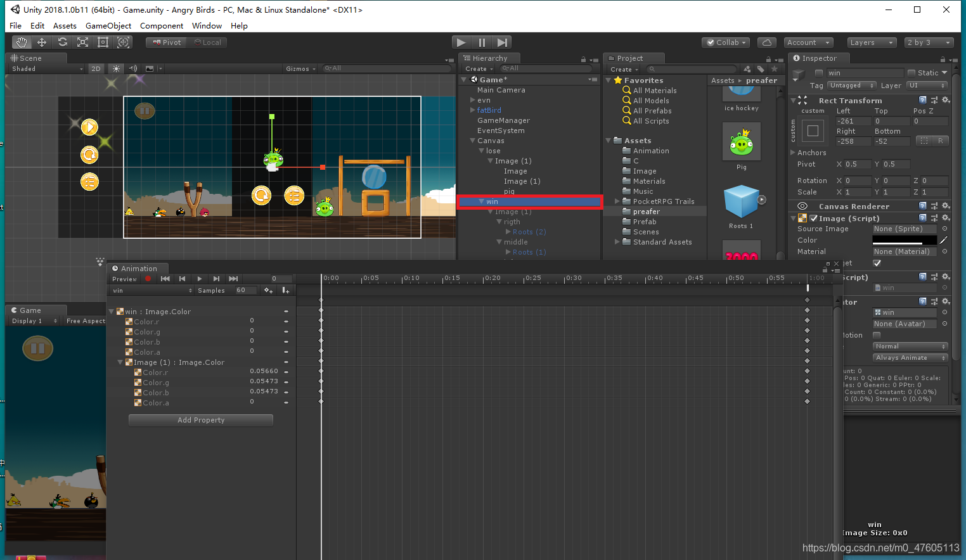Image resolution: width=966 pixels, height=560 pixels.
Task: Toggle the Image (Script) enabled checkbox
Action: [x=813, y=219]
